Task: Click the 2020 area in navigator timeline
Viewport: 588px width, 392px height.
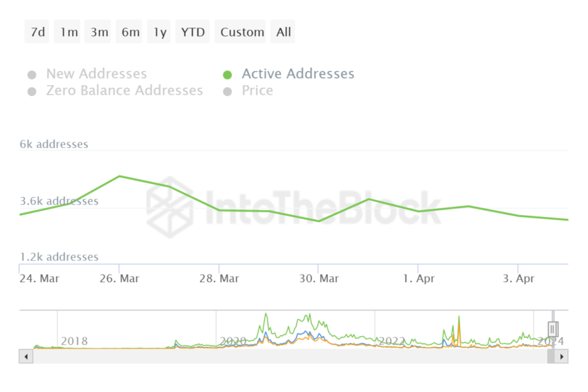Action: pyautogui.click(x=233, y=341)
